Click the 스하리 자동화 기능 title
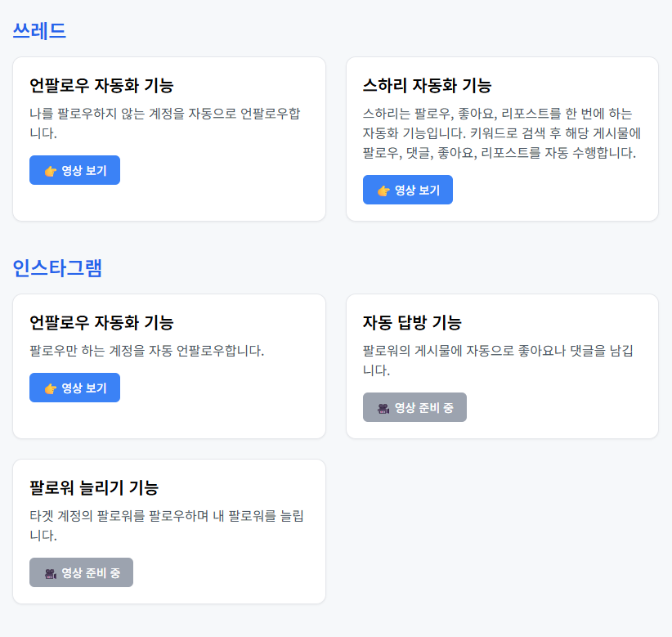672x637 pixels. [x=427, y=85]
